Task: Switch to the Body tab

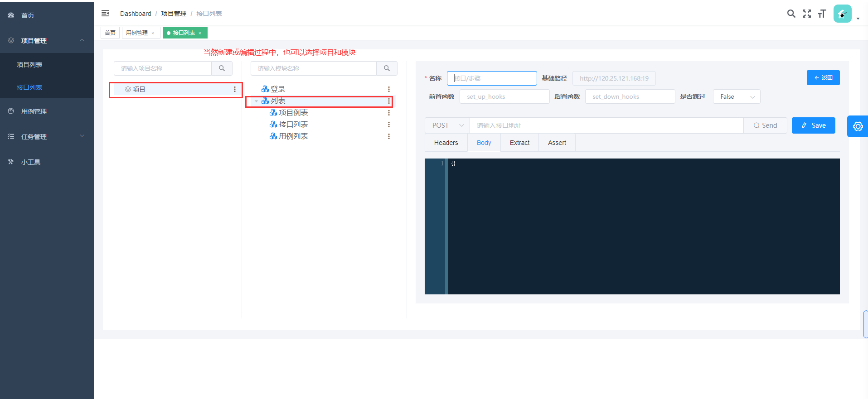Action: point(484,143)
